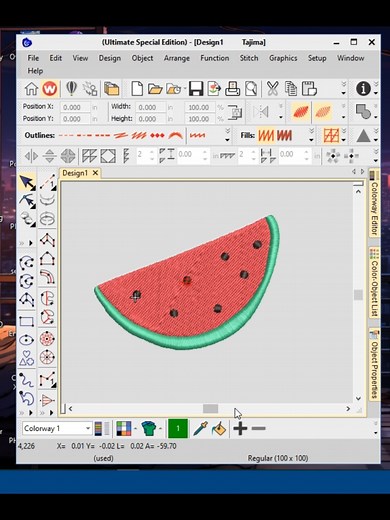Viewport: 390px width, 520px height.
Task: Open the Stitch menu
Action: pyautogui.click(x=249, y=58)
